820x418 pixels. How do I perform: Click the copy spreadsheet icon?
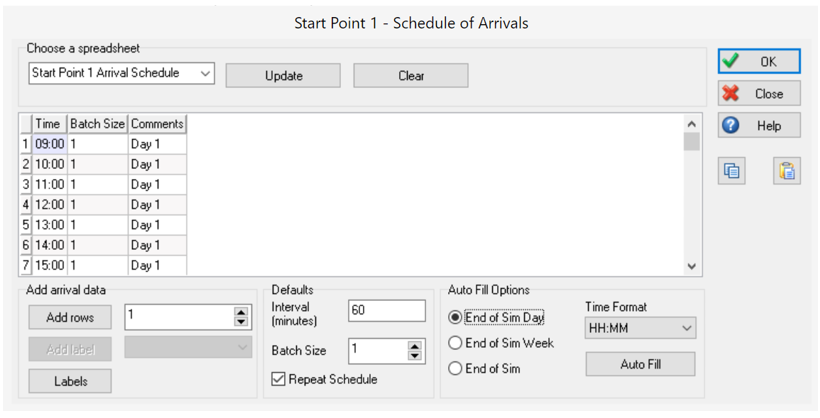coord(733,171)
